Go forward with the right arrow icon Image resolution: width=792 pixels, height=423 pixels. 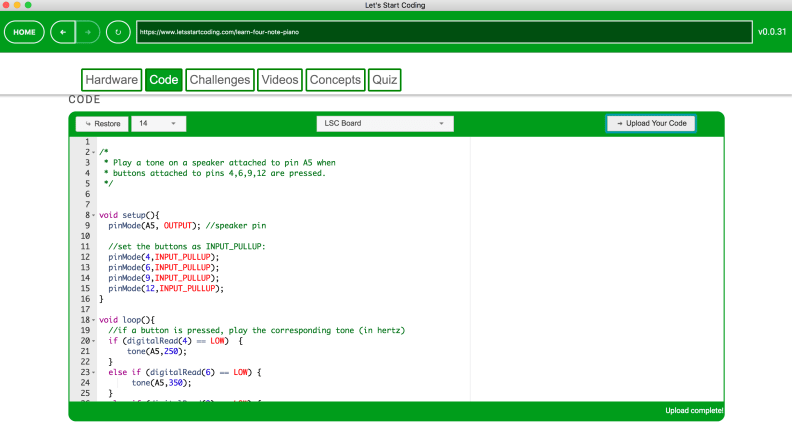click(88, 32)
